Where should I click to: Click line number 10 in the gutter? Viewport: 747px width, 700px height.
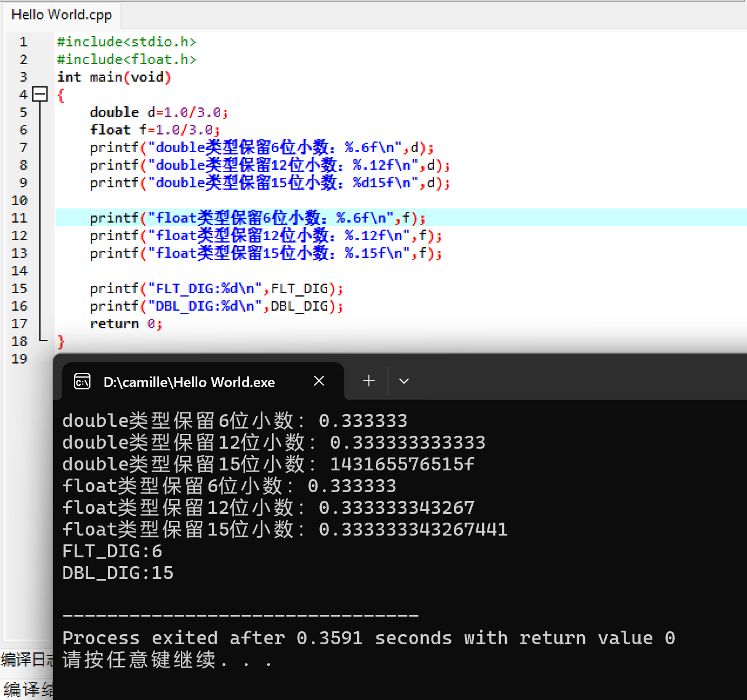click(x=19, y=200)
